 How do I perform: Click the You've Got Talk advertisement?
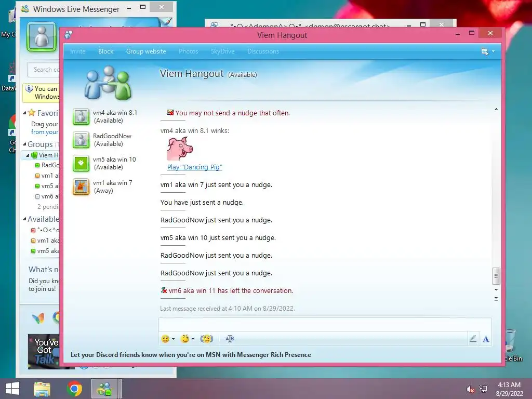pyautogui.click(x=44, y=351)
